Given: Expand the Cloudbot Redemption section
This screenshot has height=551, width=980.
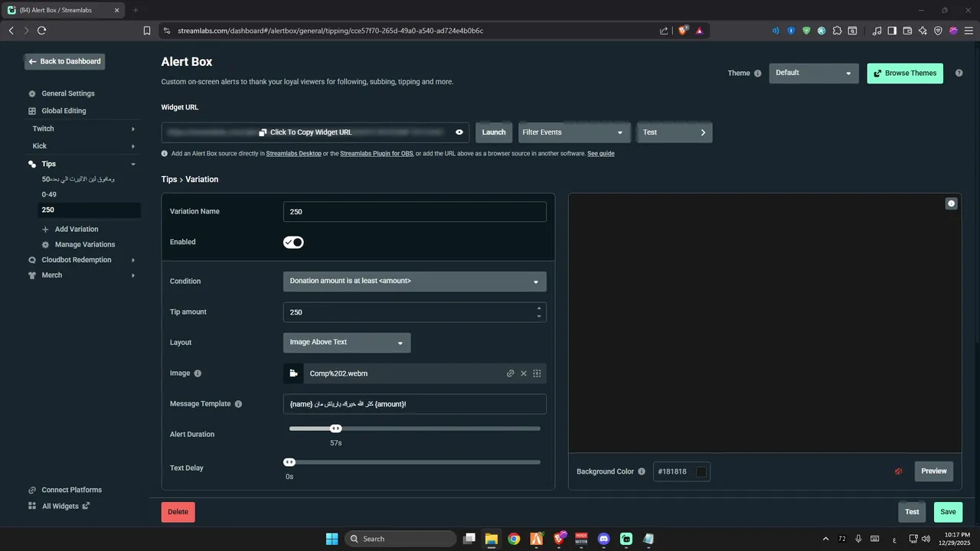Looking at the screenshot, I should [x=83, y=260].
